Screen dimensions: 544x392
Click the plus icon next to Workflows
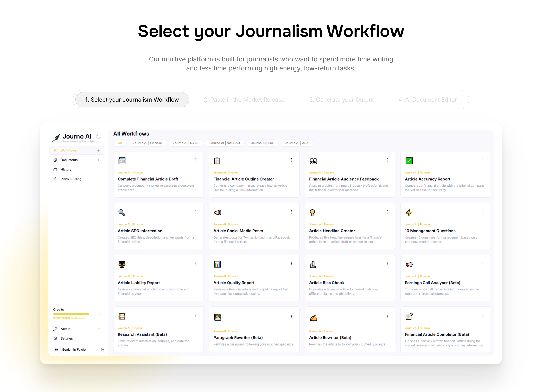click(x=98, y=151)
